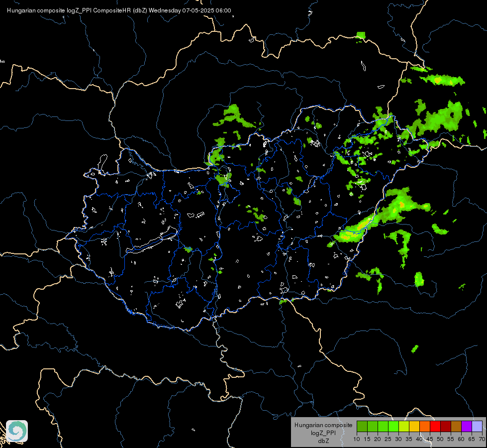Select the lavender 65–70 dBZ swatch

pyautogui.click(x=477, y=426)
